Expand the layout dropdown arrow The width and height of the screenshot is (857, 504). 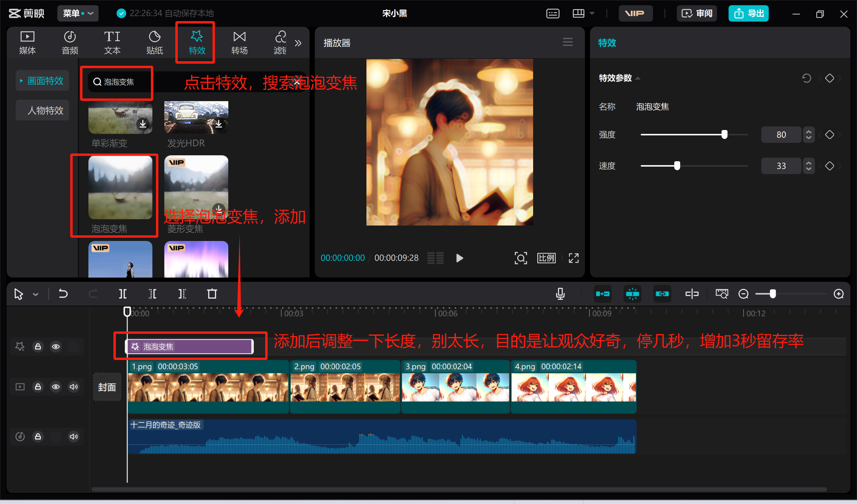point(592,14)
